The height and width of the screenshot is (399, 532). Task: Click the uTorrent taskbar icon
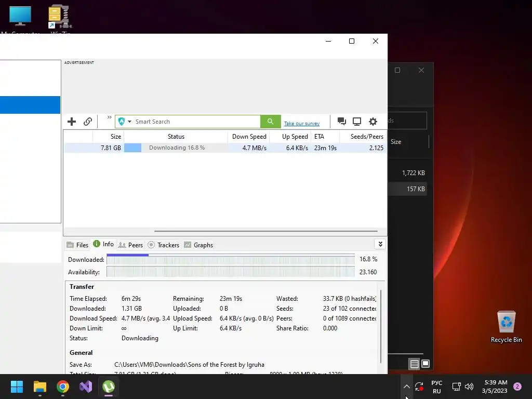tap(109, 387)
